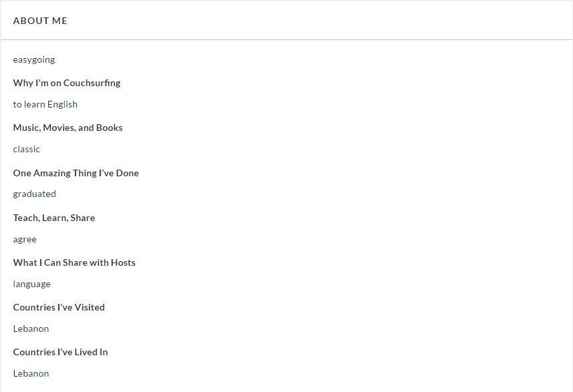Click One Amazing Thing I've Done heading

[x=76, y=173]
